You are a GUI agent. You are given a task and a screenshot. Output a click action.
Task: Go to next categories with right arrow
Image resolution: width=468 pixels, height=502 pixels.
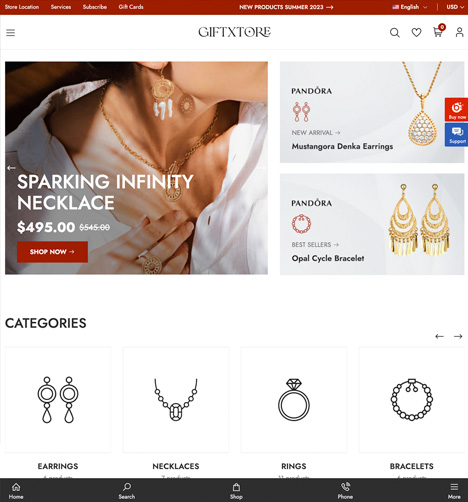458,336
